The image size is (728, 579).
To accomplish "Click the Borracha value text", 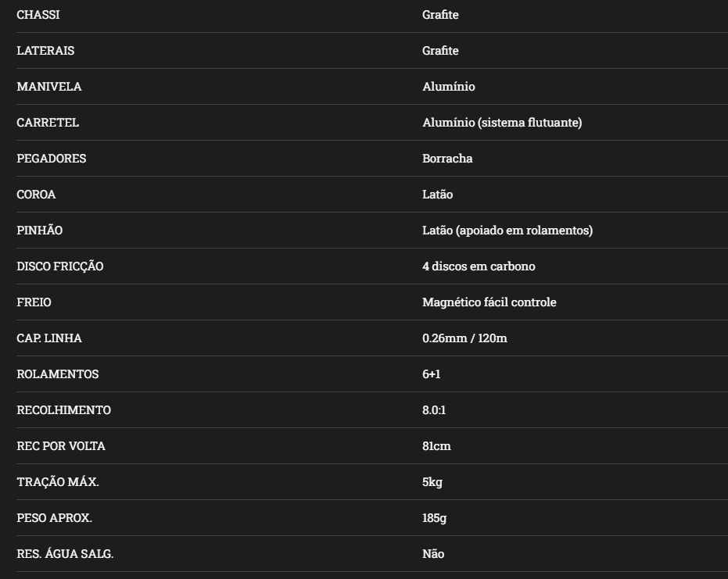I will [447, 159].
